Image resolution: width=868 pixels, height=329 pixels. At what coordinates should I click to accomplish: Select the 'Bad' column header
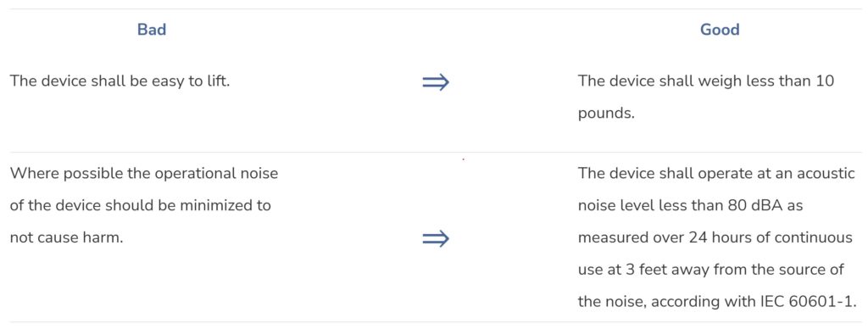click(x=152, y=30)
